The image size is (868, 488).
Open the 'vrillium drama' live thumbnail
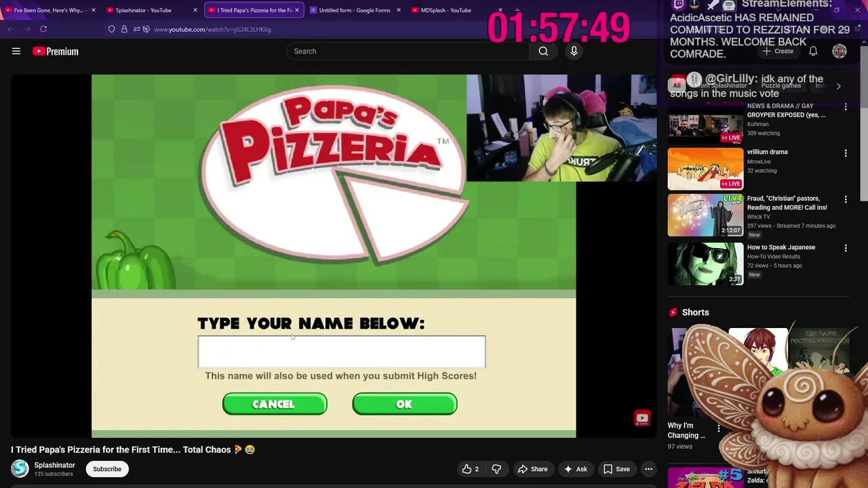point(705,169)
